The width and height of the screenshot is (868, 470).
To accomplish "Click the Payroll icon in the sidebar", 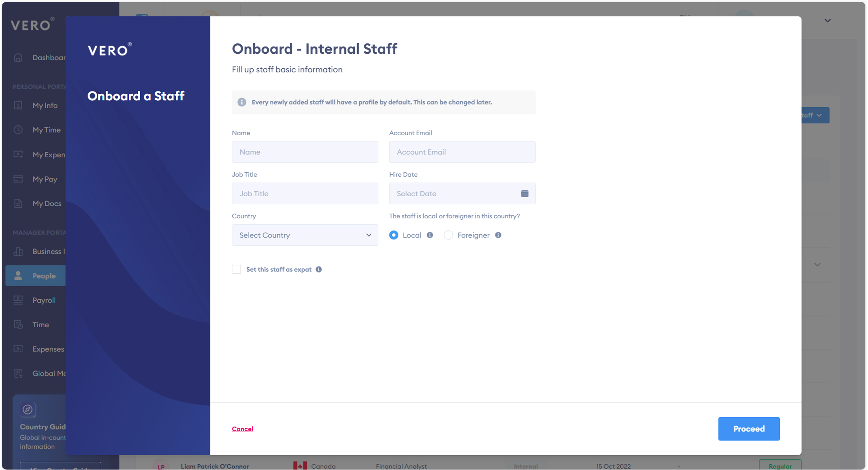I will tap(18, 300).
